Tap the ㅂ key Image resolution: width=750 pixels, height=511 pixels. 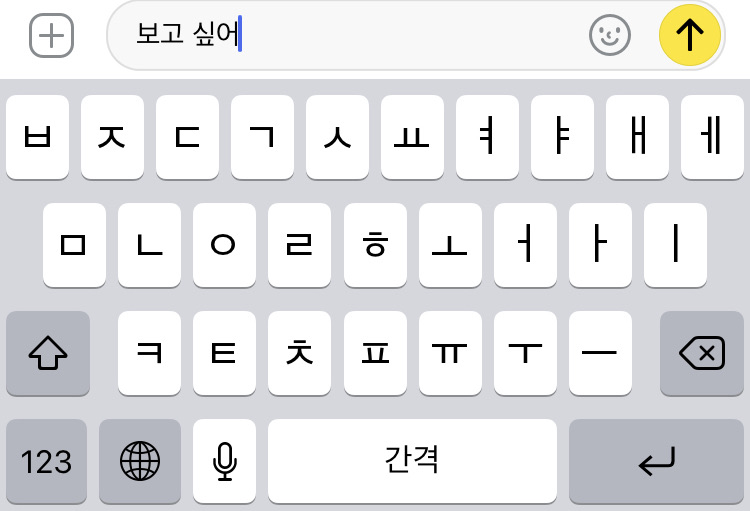point(37,137)
